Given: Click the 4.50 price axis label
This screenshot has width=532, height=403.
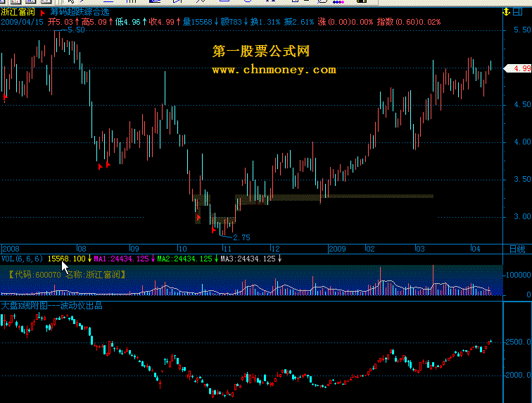Looking at the screenshot, I should tap(522, 105).
